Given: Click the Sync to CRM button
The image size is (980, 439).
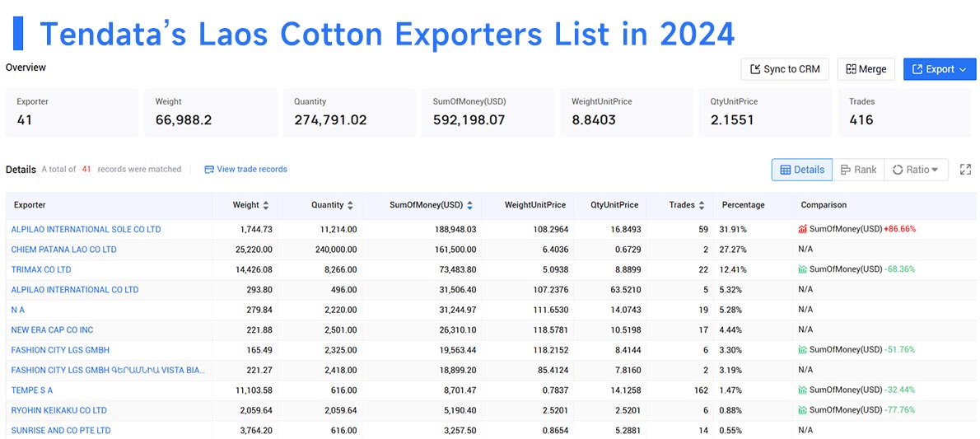Looking at the screenshot, I should pyautogui.click(x=784, y=69).
